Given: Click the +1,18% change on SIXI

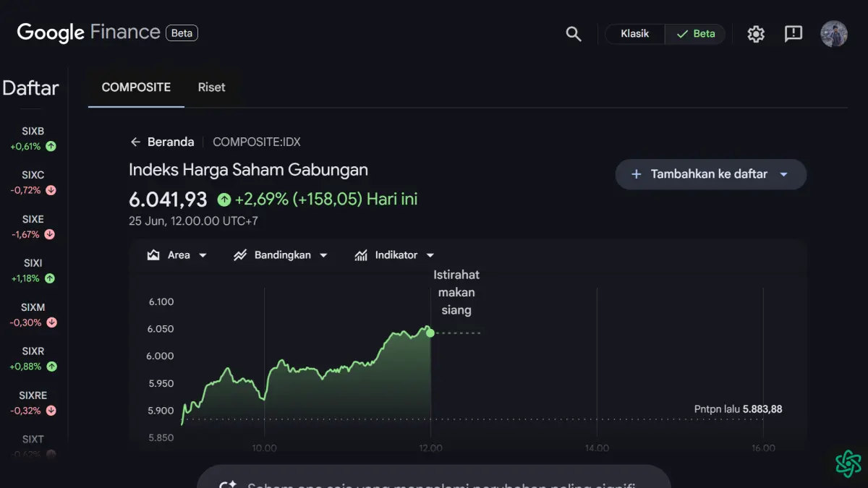Looking at the screenshot, I should [25, 278].
